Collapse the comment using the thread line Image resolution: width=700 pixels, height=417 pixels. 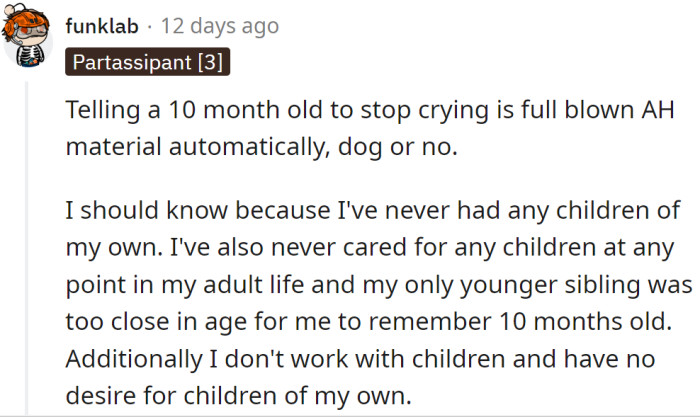(27, 248)
